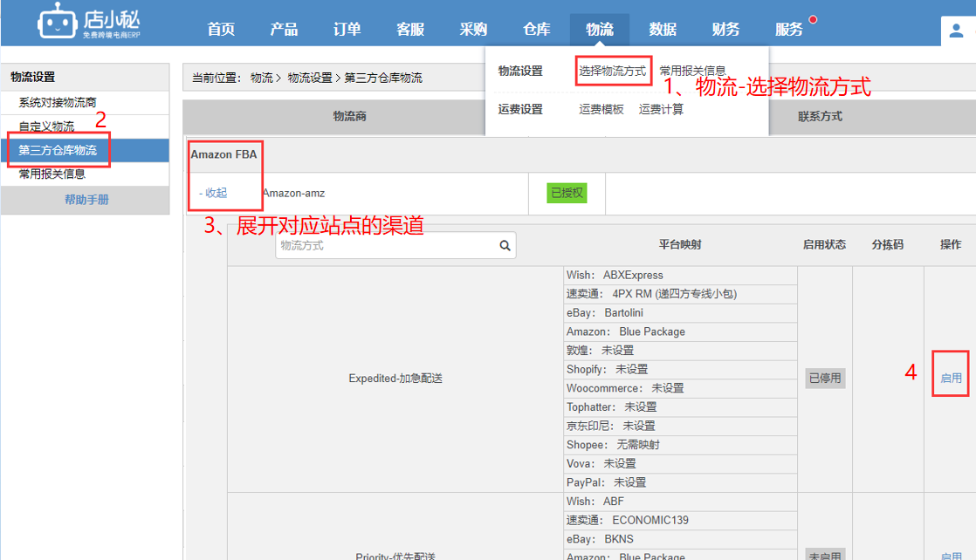The width and height of the screenshot is (976, 560).
Task: Click 运费设置 label in the dropdown
Action: pos(520,110)
